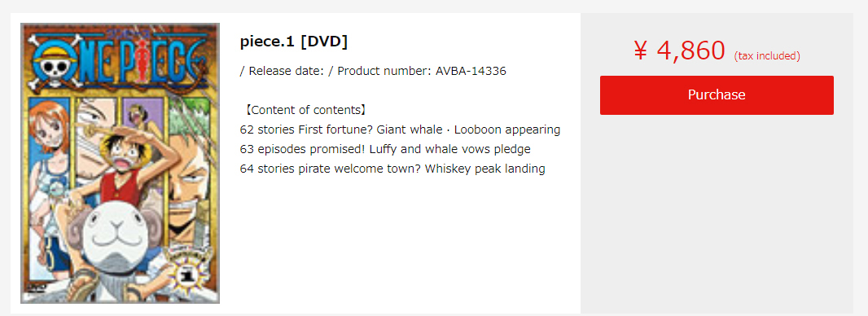Image resolution: width=868 pixels, height=316 pixels.
Task: Click the small DVD logo on cover
Action: click(x=30, y=287)
